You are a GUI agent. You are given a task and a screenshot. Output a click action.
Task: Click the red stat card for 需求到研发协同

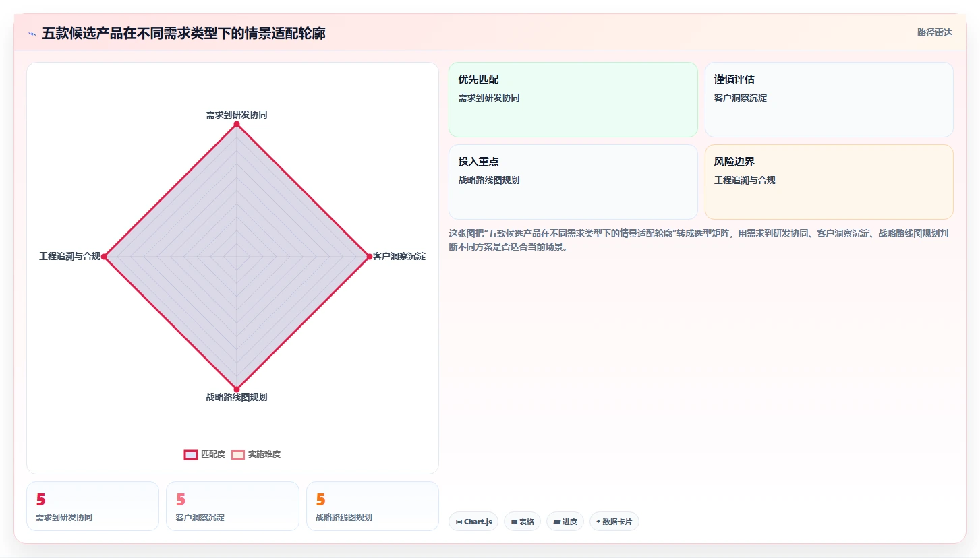(x=92, y=506)
